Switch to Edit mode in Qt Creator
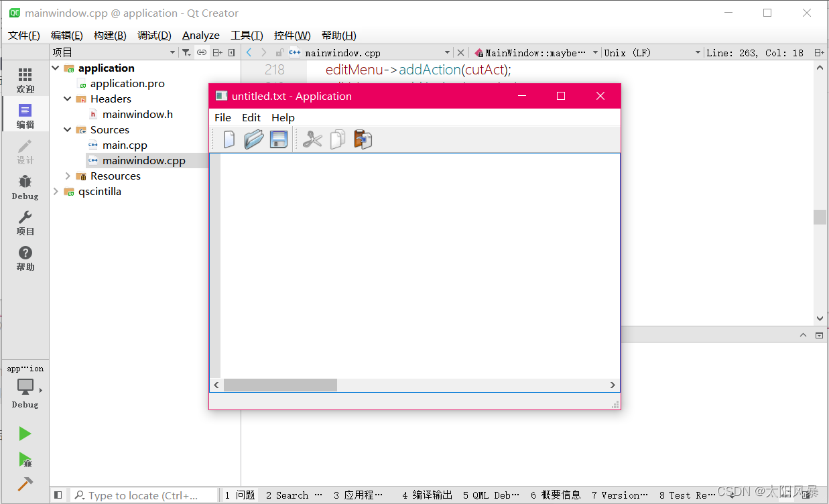The image size is (829, 504). (25, 116)
